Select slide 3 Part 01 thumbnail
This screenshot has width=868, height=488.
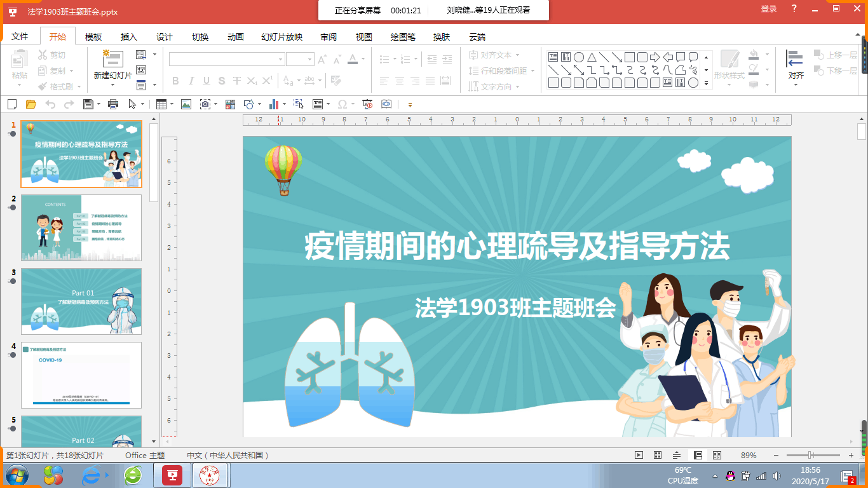point(81,301)
